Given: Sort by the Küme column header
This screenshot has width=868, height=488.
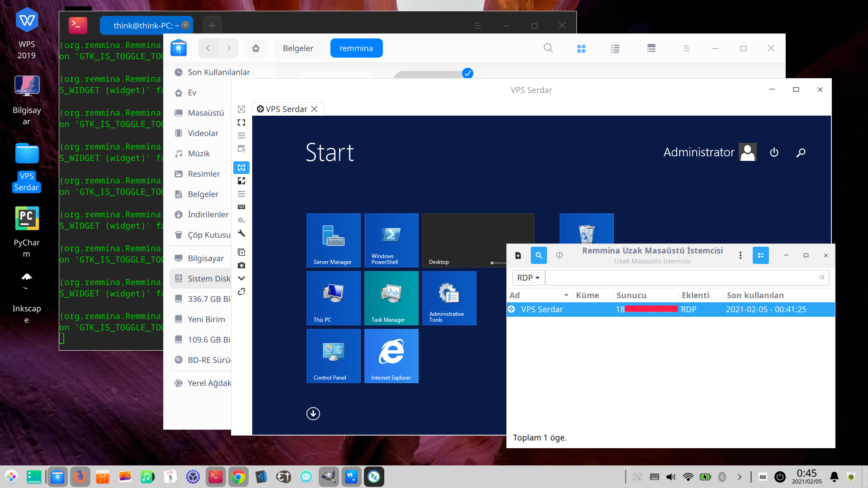Looking at the screenshot, I should (x=593, y=295).
